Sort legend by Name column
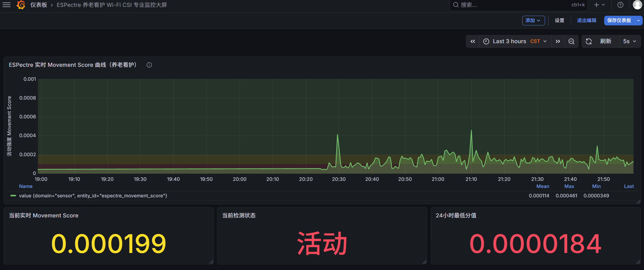 pyautogui.click(x=26, y=186)
